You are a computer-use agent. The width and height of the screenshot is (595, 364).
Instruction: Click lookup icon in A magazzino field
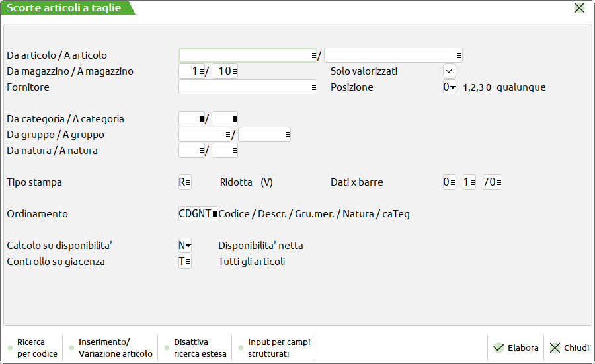click(x=234, y=71)
